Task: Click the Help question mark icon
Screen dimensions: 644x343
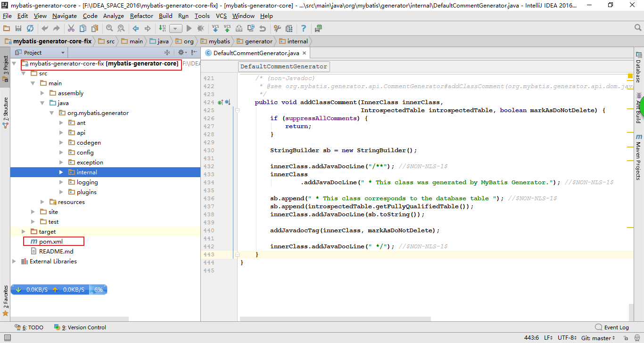Action: pos(304,29)
